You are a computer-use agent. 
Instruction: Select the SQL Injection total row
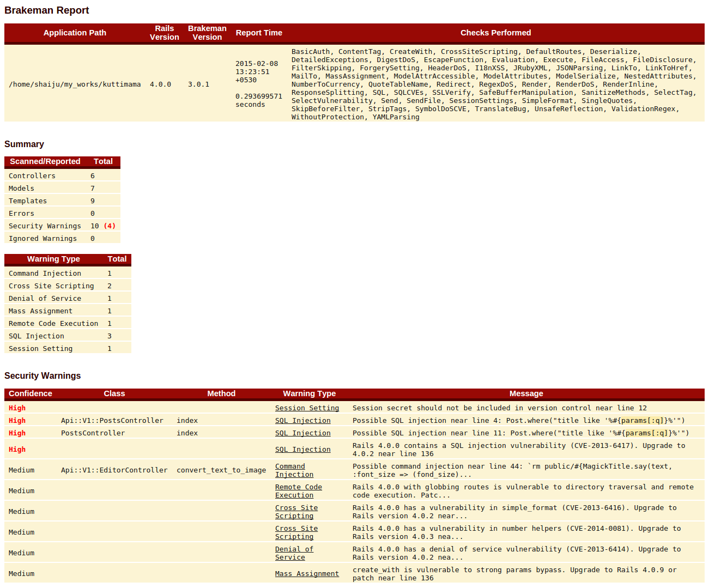coord(37,336)
